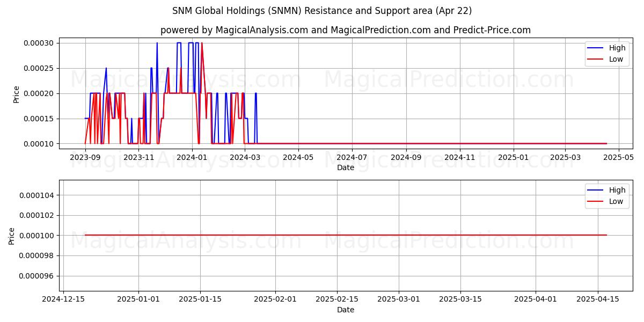Click the 2024-11 x-axis tick label
644x322 pixels.
[460, 157]
